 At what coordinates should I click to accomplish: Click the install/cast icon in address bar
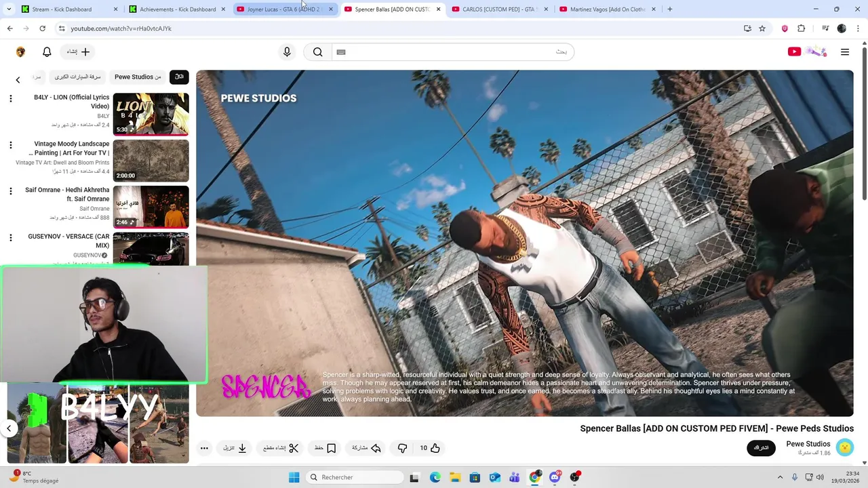747,28
